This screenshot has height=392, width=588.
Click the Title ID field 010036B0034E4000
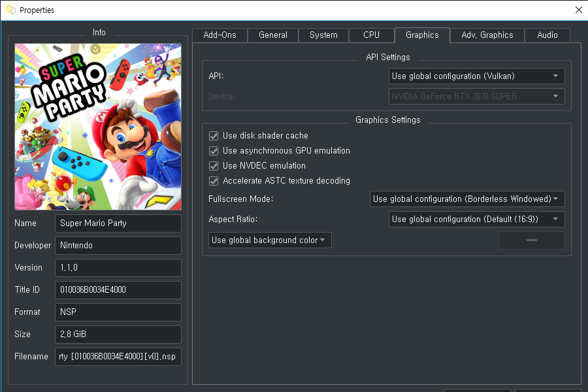(x=118, y=290)
